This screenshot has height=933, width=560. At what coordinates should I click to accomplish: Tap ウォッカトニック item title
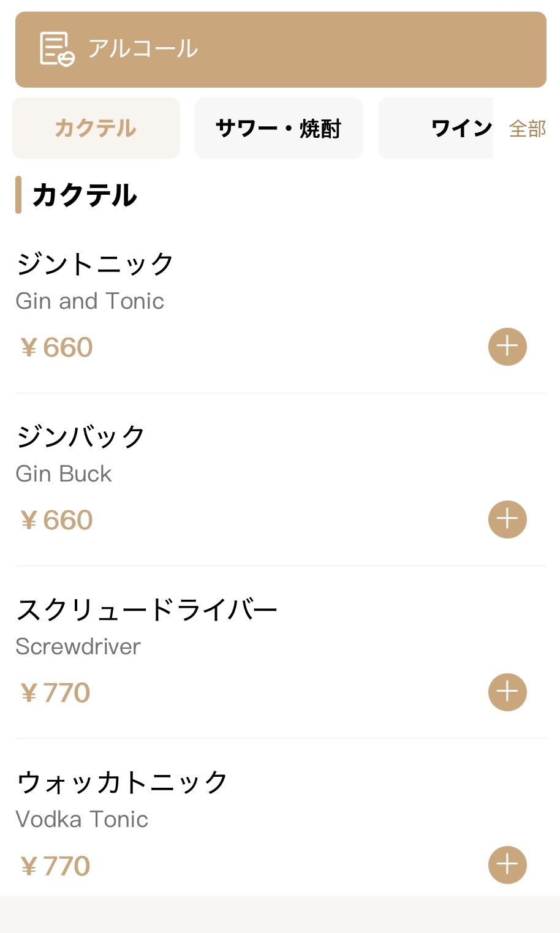tap(122, 783)
